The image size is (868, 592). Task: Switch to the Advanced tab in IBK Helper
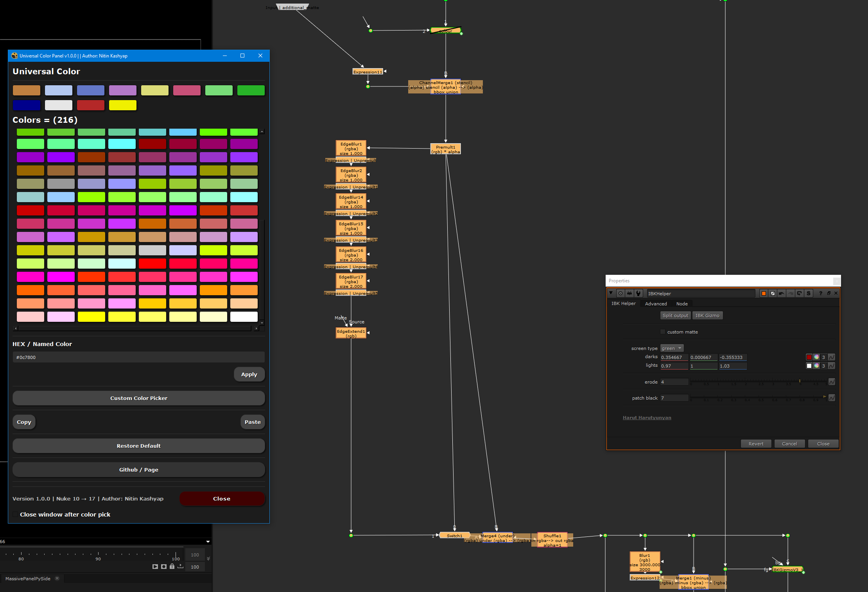[656, 303]
